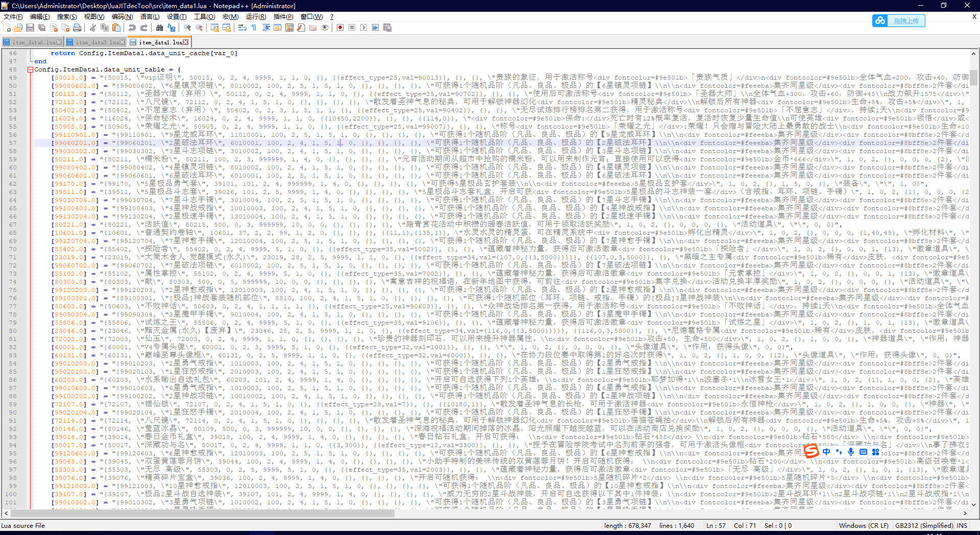The image size is (980, 535).
Task: Open the 编码(N) menu
Action: pyautogui.click(x=122, y=17)
